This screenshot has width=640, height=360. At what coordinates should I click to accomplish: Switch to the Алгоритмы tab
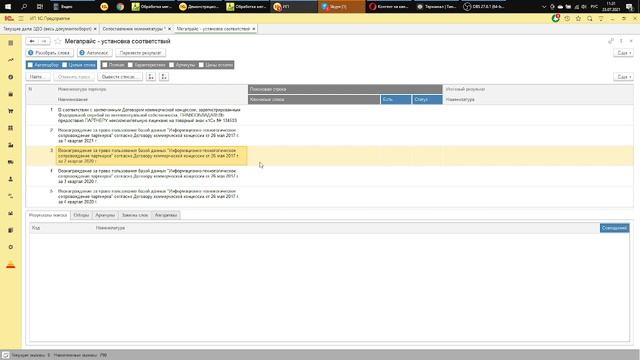(x=166, y=215)
